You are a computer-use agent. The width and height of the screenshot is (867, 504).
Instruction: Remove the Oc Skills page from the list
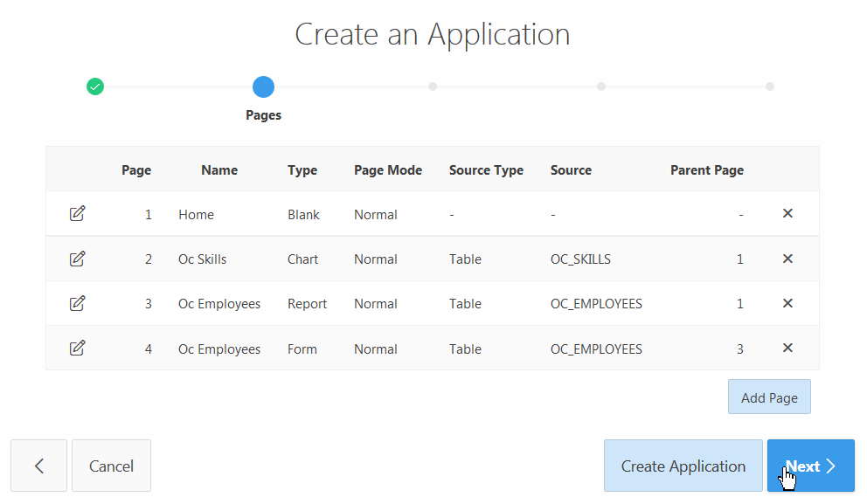[x=787, y=259]
